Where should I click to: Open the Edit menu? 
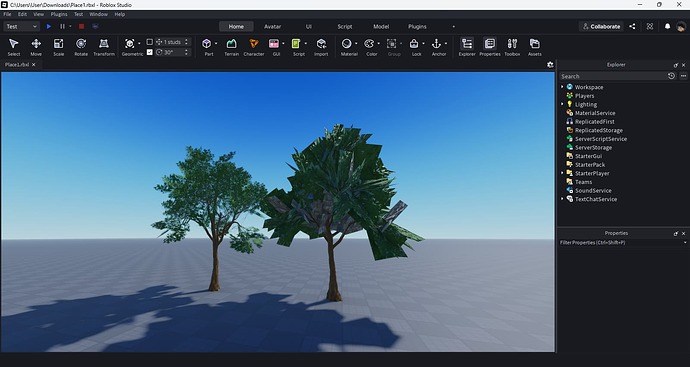coord(22,14)
